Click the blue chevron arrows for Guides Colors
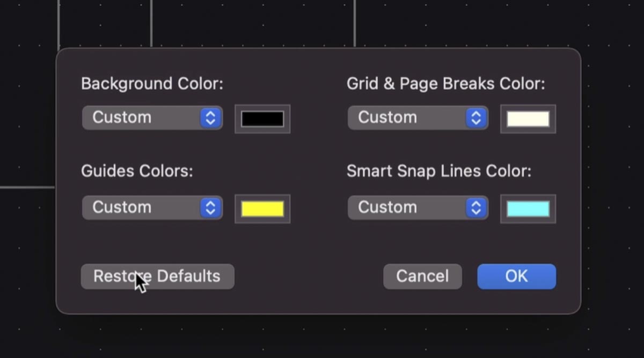Image resolution: width=644 pixels, height=358 pixels. (x=211, y=207)
